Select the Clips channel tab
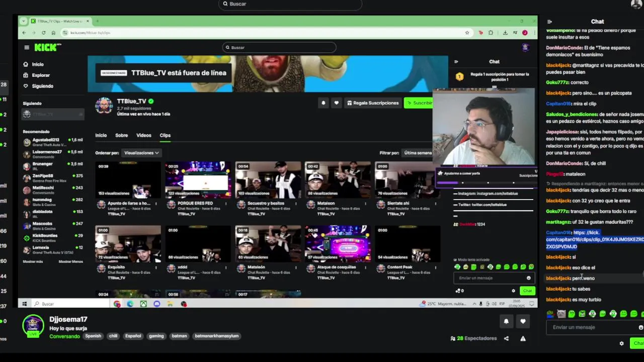The image size is (644, 362). click(165, 135)
